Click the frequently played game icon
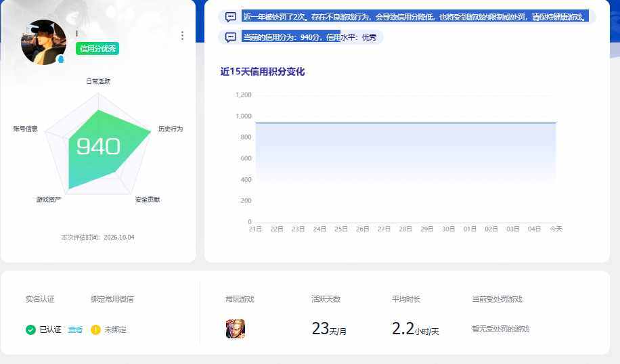The height and width of the screenshot is (364, 620). (236, 329)
